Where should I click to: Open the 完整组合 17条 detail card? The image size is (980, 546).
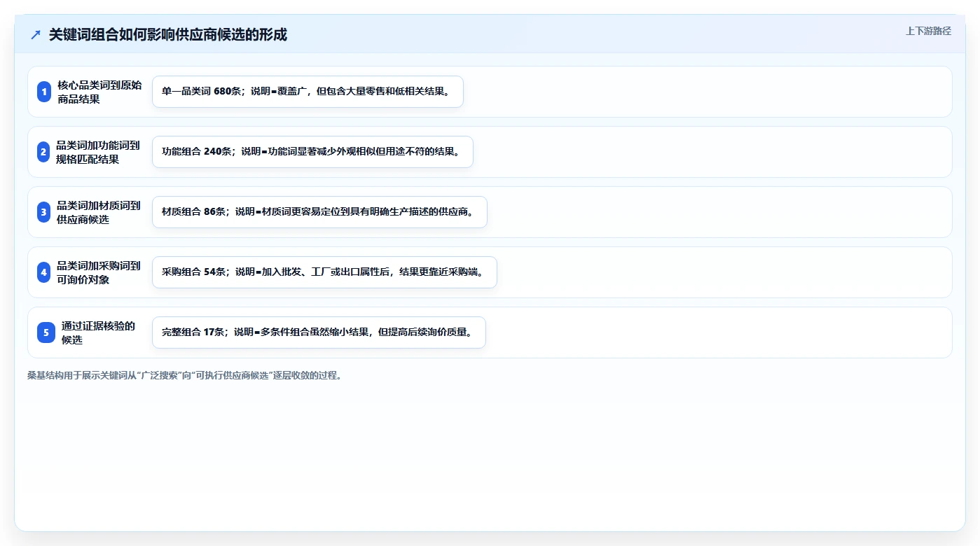coord(319,332)
